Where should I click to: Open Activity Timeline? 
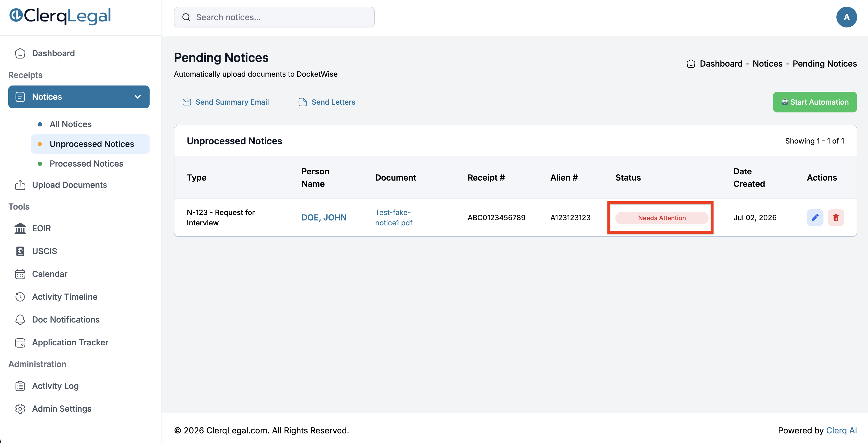click(x=65, y=297)
